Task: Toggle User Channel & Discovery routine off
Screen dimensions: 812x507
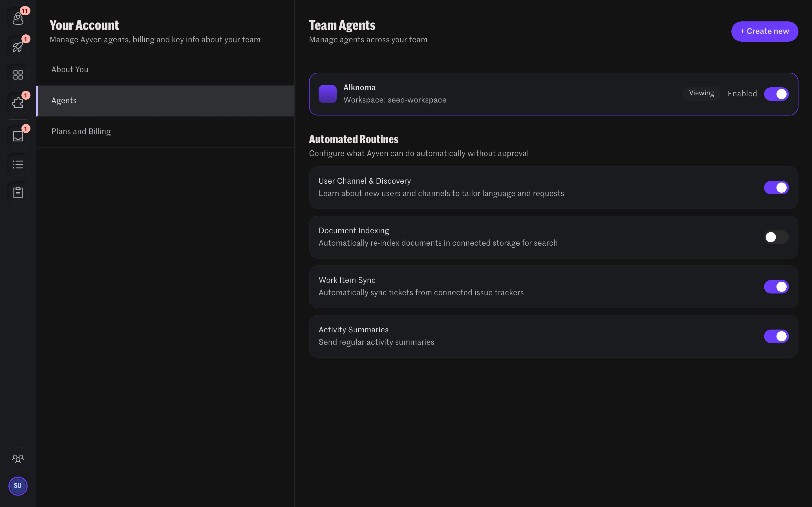Action: pyautogui.click(x=776, y=187)
